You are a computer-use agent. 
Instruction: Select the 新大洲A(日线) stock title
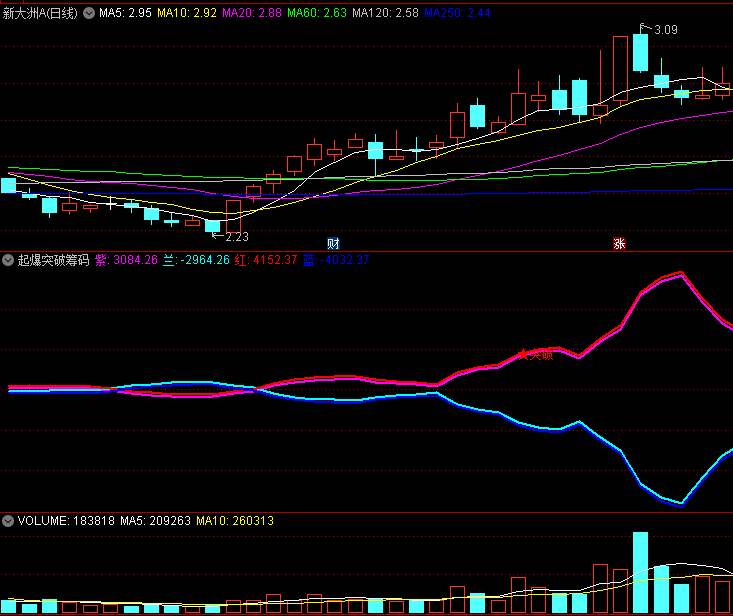pos(40,13)
